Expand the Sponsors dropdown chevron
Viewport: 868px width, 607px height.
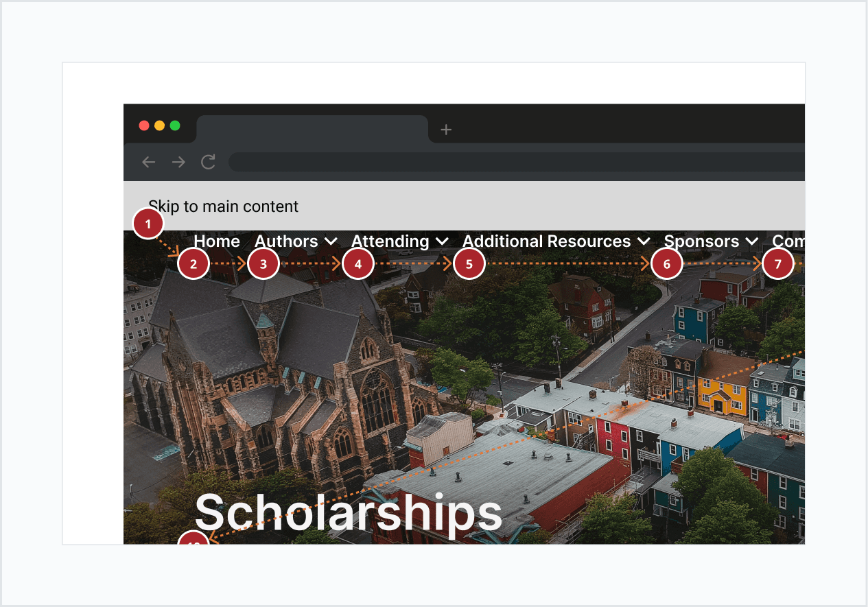pos(751,241)
